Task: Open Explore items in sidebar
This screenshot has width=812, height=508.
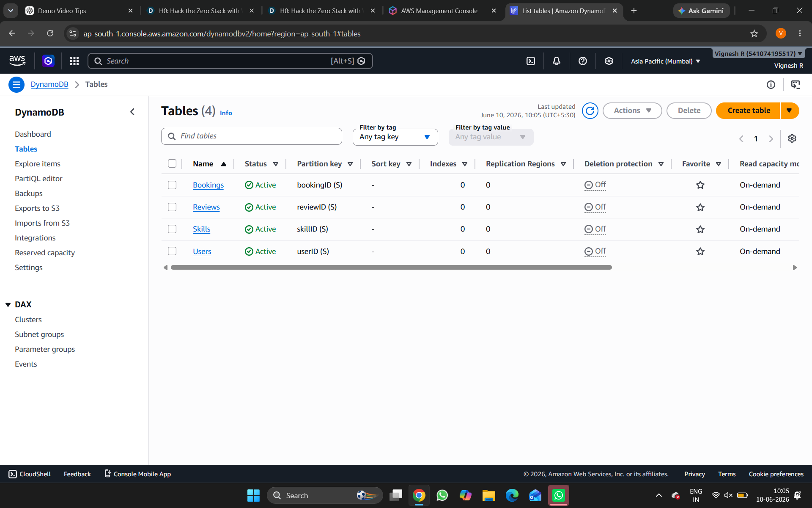Action: click(x=38, y=164)
